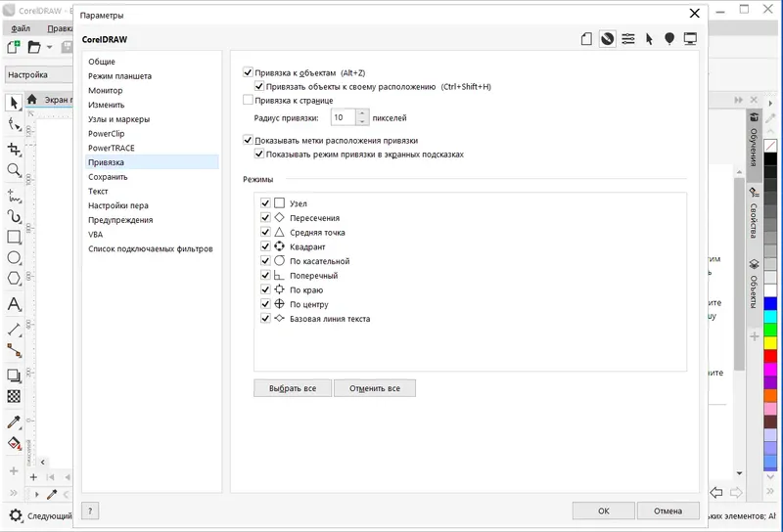Toggle Привязка к объектам checkbox
Viewport: 783px width, 532px height.
[248, 72]
